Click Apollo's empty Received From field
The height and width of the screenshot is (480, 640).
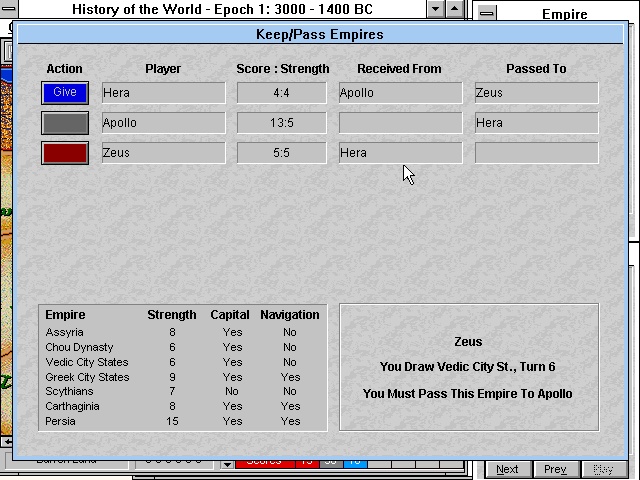pos(400,123)
